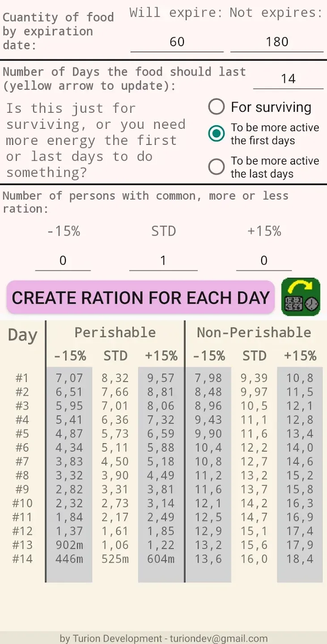Edit the Will expire quantity field
Screen dimensions: 327x644
(x=177, y=42)
